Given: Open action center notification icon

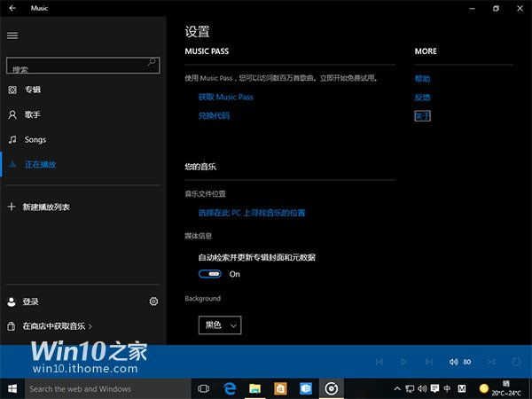Looking at the screenshot, I should (434, 388).
